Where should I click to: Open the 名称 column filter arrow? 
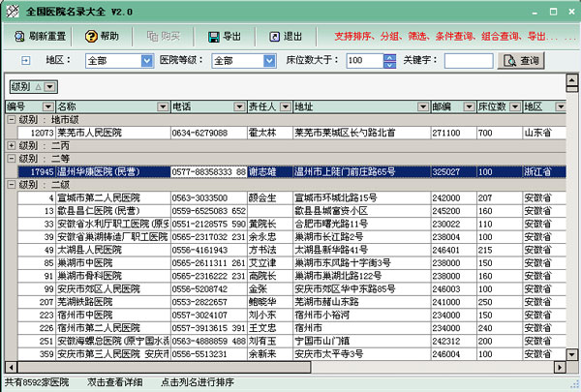164,106
